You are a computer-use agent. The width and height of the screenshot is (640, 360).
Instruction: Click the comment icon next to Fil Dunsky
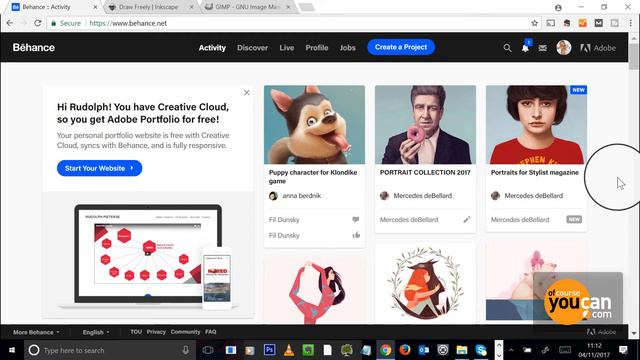[356, 220]
